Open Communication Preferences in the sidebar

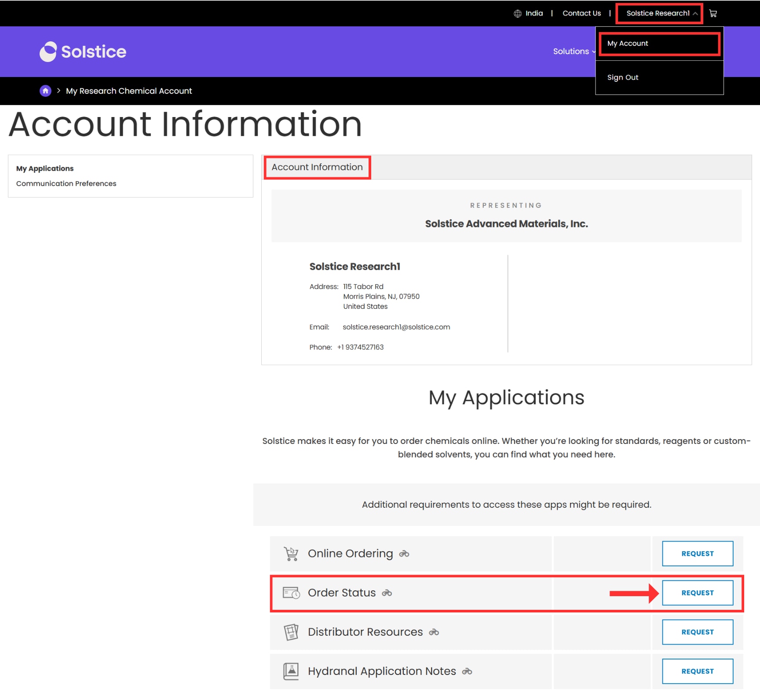pyautogui.click(x=66, y=183)
